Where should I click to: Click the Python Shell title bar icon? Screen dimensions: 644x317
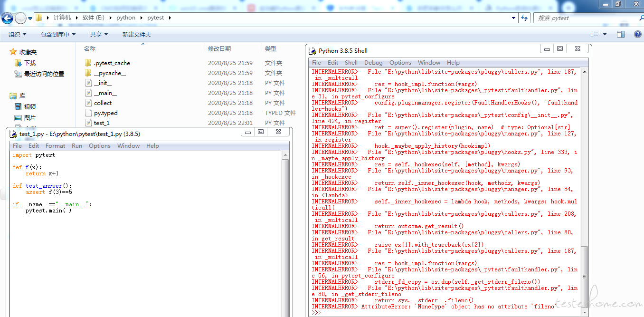(x=313, y=50)
